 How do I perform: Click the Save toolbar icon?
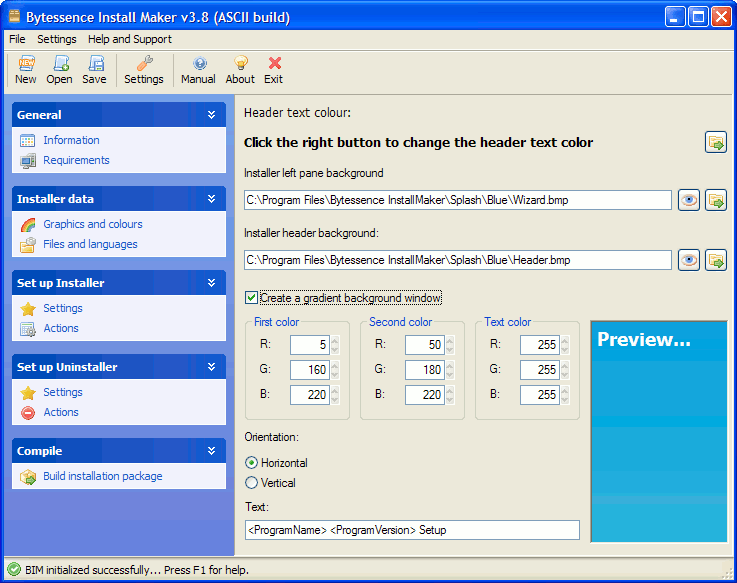95,63
